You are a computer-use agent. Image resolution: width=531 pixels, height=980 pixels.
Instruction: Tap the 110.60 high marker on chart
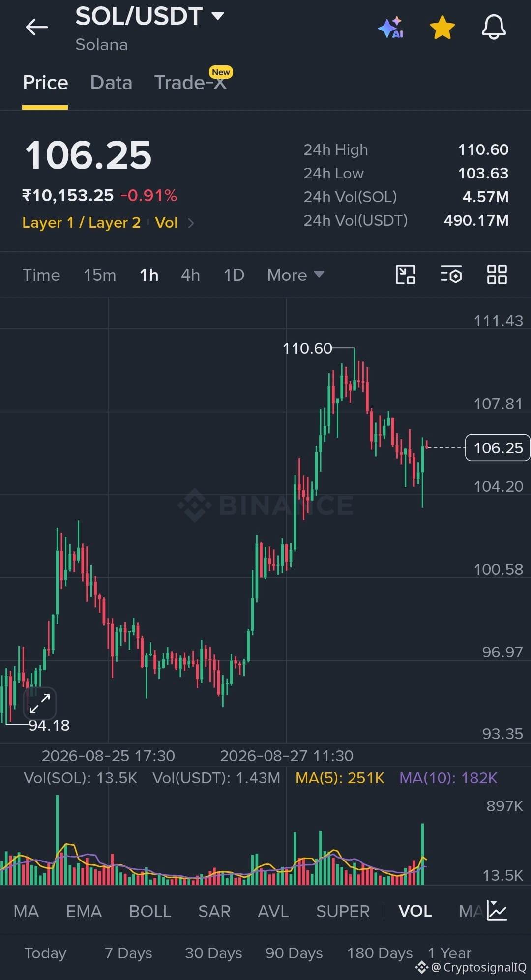tap(307, 348)
